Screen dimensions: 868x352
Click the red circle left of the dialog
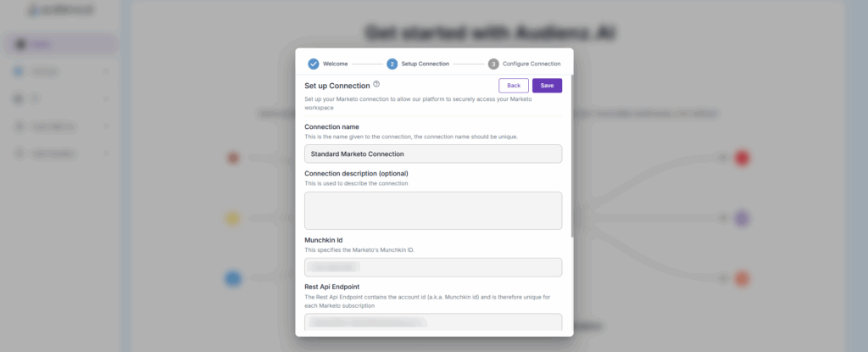234,158
